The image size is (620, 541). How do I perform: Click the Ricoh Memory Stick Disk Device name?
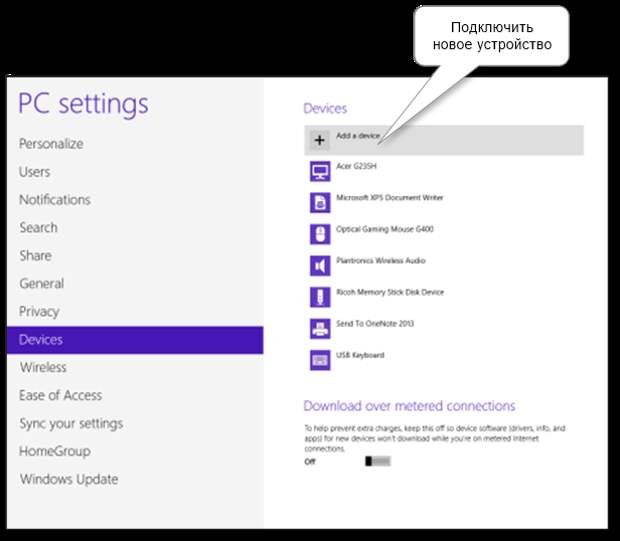[390, 292]
